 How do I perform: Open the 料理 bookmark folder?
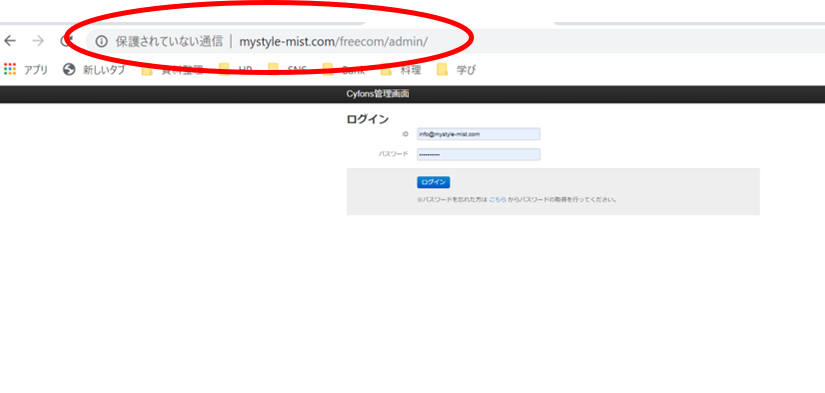tap(400, 69)
